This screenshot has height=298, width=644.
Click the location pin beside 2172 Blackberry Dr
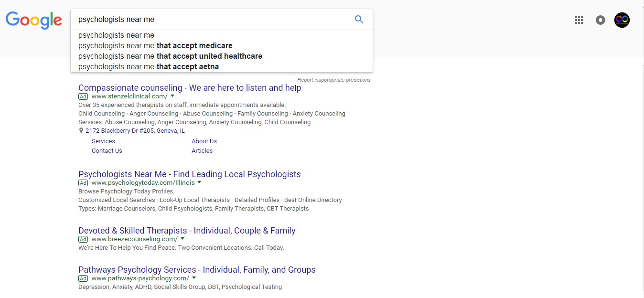point(81,131)
